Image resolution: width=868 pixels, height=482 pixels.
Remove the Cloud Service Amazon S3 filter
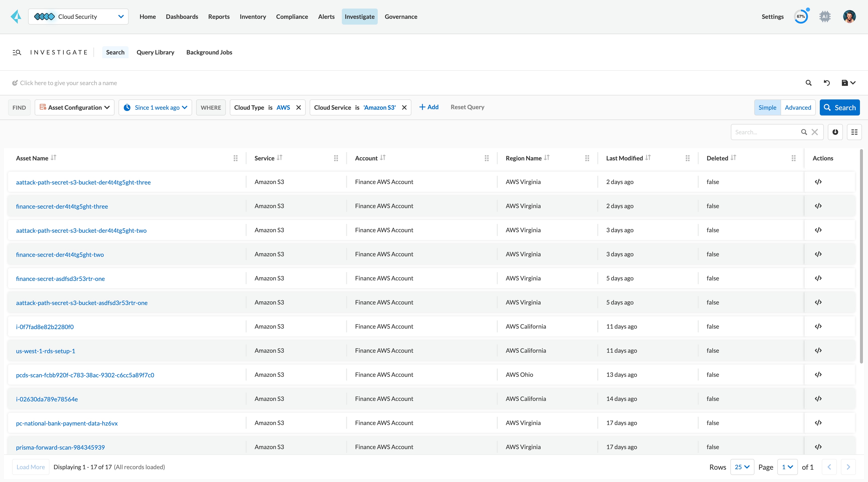click(x=404, y=107)
